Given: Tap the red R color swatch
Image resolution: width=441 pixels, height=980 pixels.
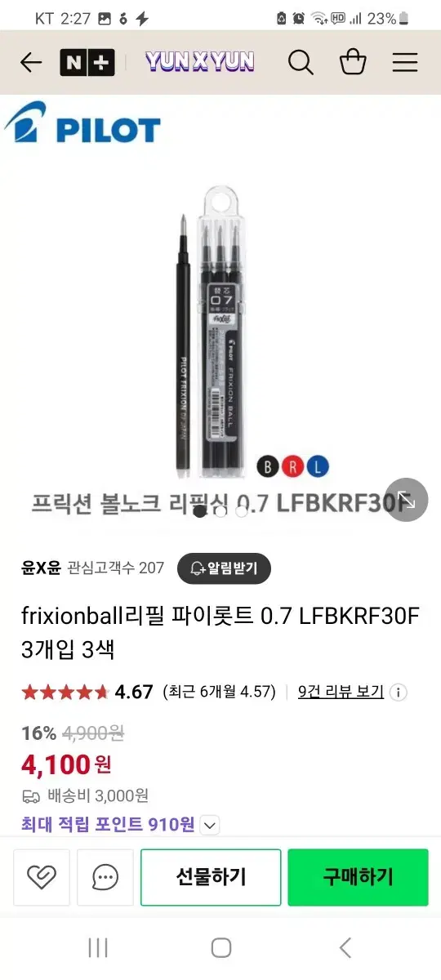Looking at the screenshot, I should [x=294, y=467].
